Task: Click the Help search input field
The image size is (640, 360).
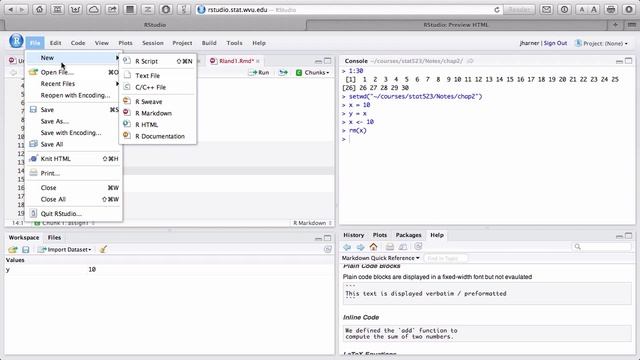Action: point(602,247)
